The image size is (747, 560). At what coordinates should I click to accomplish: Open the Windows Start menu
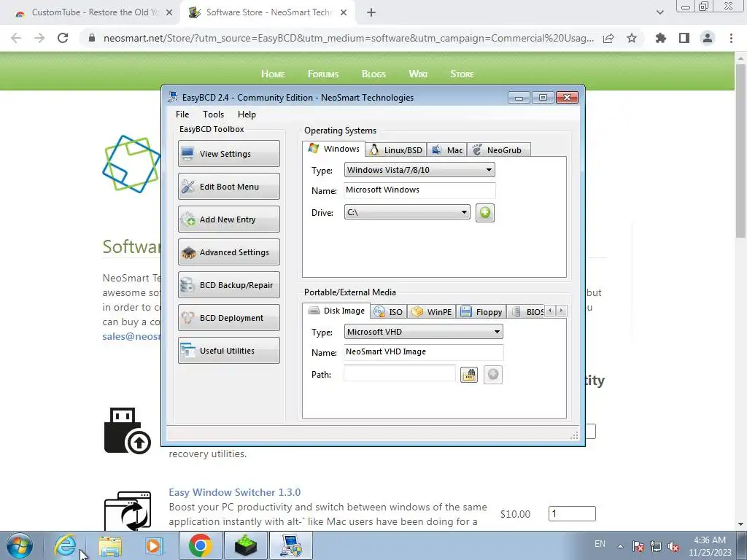coord(20,545)
